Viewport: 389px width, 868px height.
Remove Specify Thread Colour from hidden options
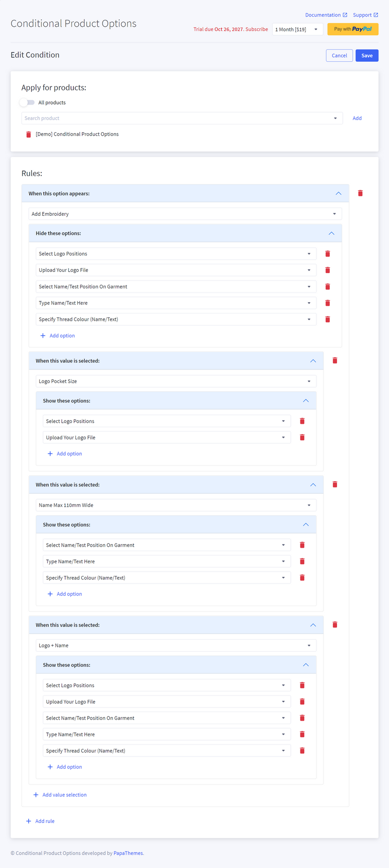tap(328, 319)
